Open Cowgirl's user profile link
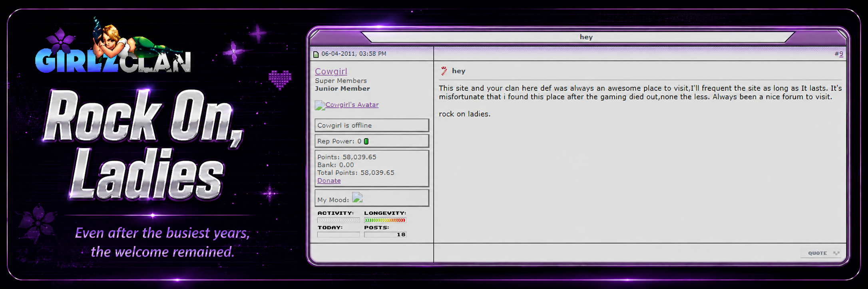This screenshot has height=289, width=868. (x=331, y=71)
